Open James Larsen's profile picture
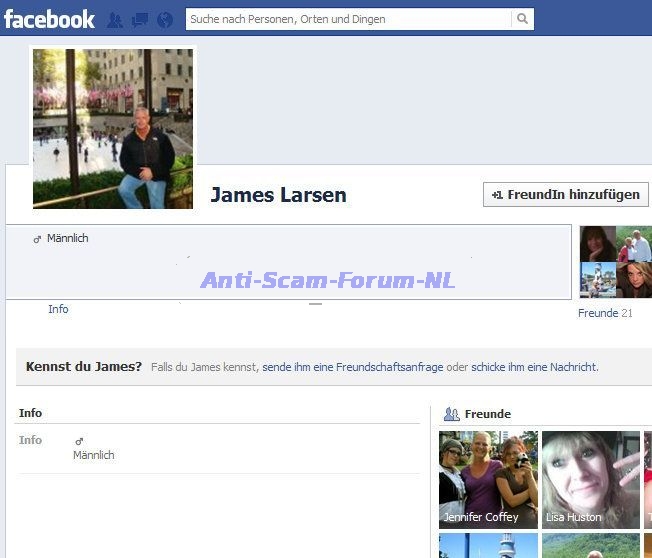652x558 pixels. (x=113, y=128)
